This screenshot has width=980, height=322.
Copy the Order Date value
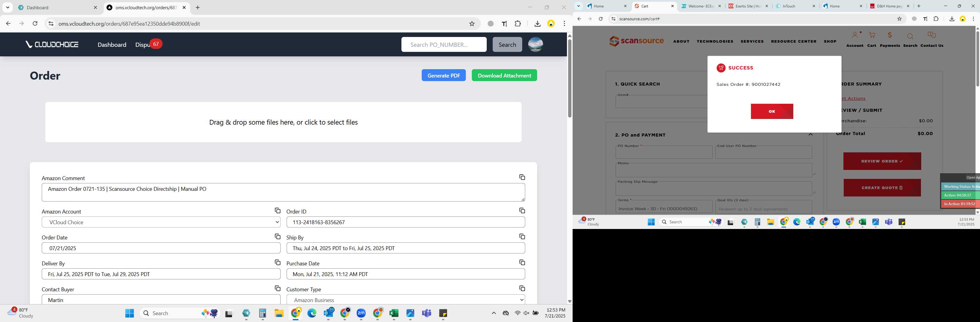(x=277, y=236)
